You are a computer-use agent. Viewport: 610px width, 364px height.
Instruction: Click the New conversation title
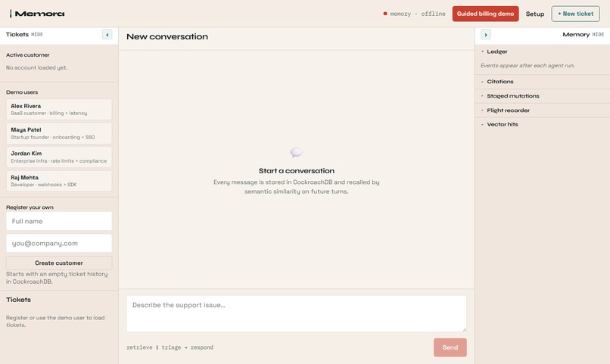tap(167, 36)
